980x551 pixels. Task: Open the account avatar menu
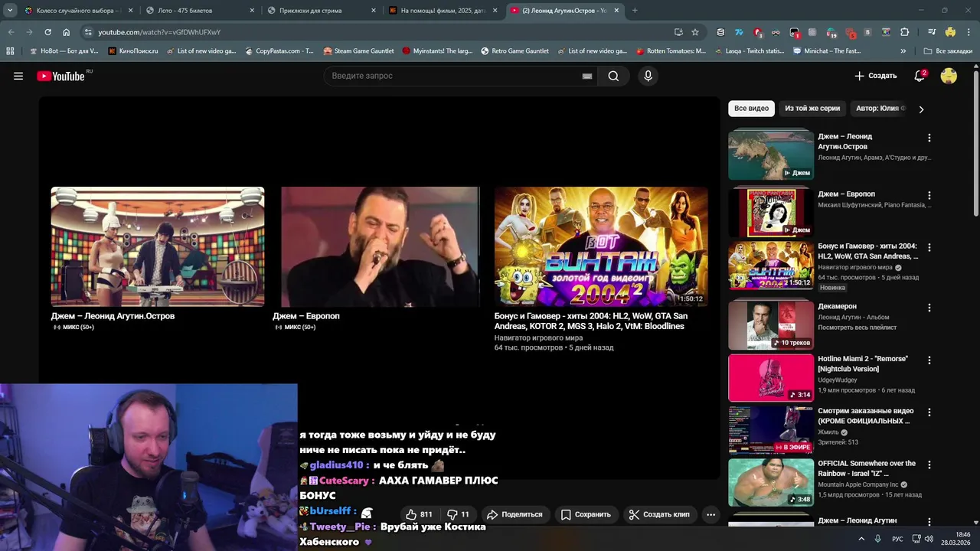click(949, 76)
